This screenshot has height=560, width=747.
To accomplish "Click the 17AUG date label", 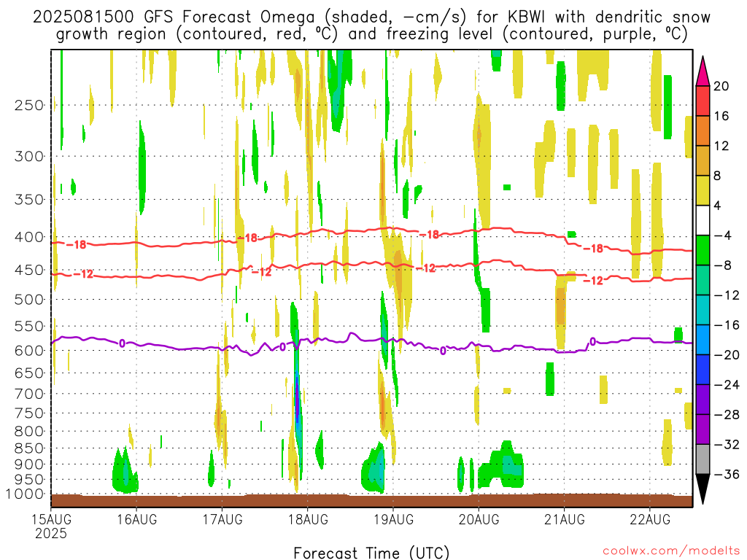I will (222, 519).
